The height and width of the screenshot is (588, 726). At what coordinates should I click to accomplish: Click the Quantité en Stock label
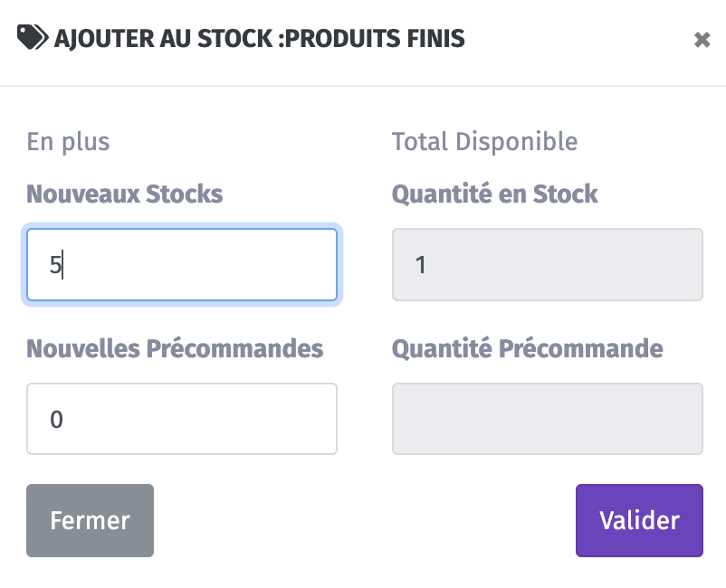495,194
